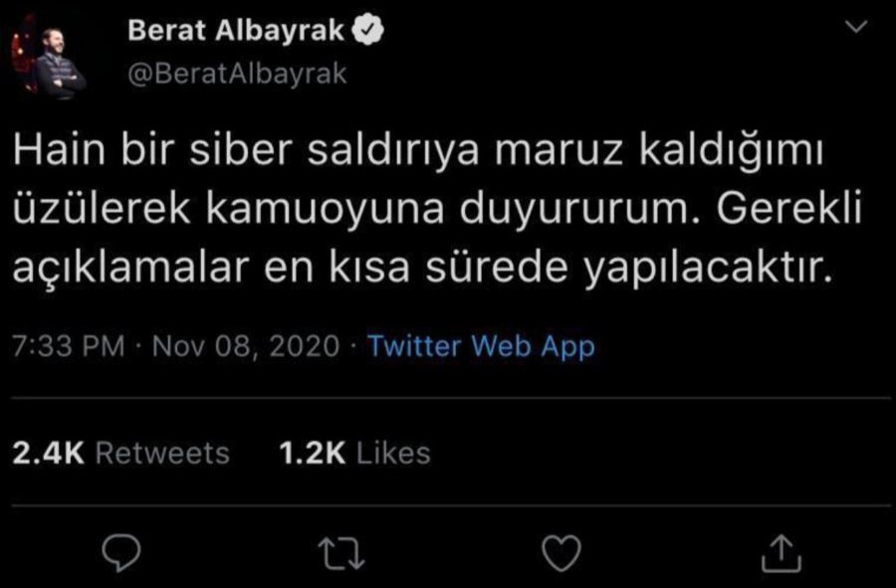View the 2.4K retweet count number
Viewport: 896px width, 588px height.
tap(48, 454)
